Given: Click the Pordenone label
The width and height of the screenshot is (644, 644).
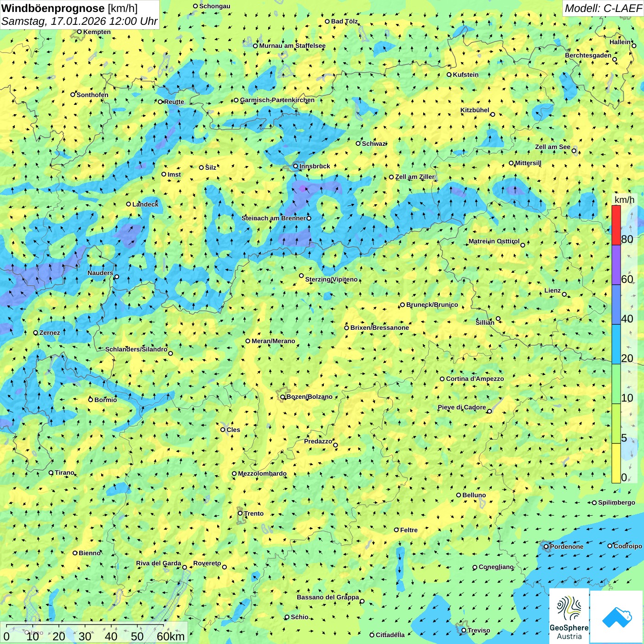Looking at the screenshot, I should point(567,546).
